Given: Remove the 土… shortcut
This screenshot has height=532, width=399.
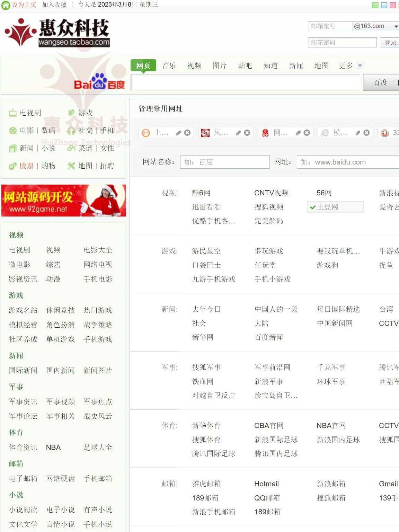Looking at the screenshot, I should pyautogui.click(x=187, y=133).
